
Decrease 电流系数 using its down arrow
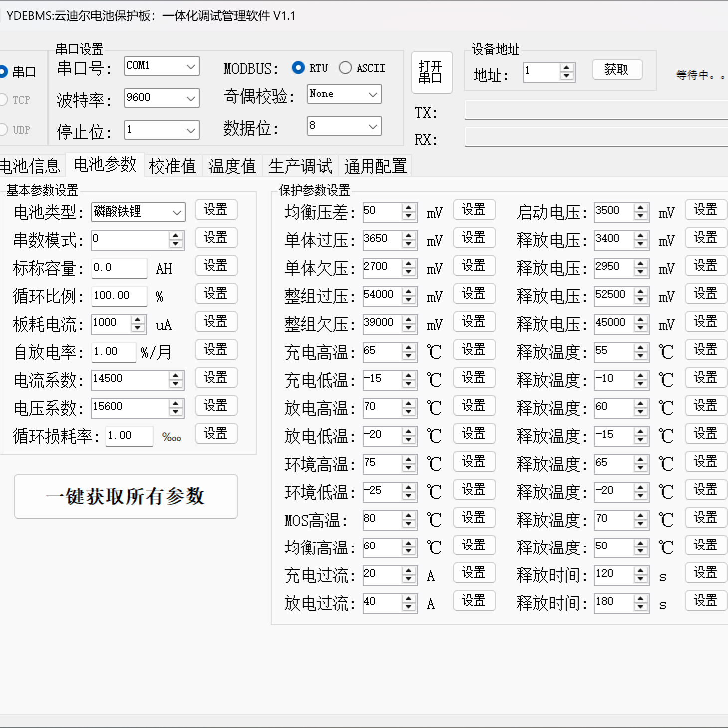coord(176,384)
